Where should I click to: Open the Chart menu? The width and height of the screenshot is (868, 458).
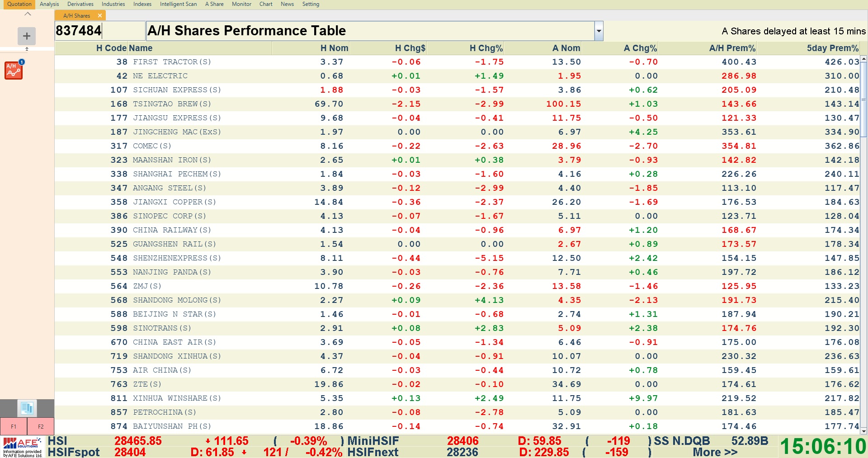click(266, 4)
